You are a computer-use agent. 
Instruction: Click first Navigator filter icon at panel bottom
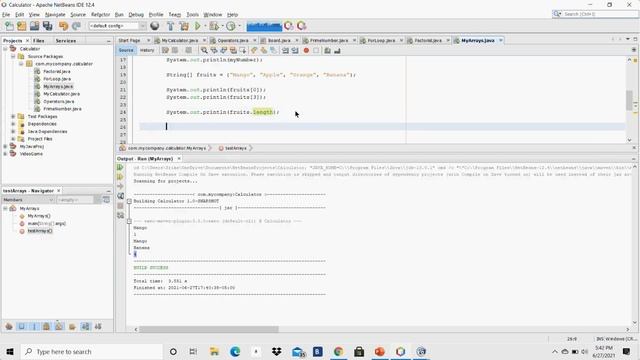tap(9, 327)
